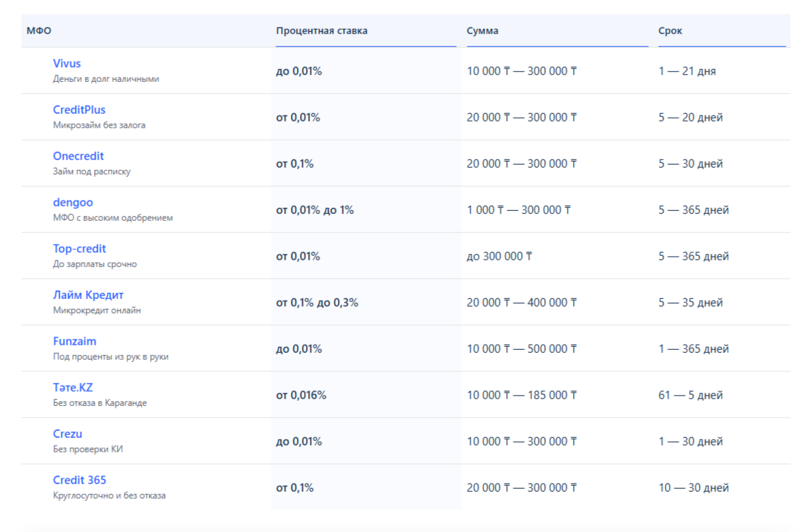
Task: Open the CreditPlus lender link
Action: tap(79, 110)
